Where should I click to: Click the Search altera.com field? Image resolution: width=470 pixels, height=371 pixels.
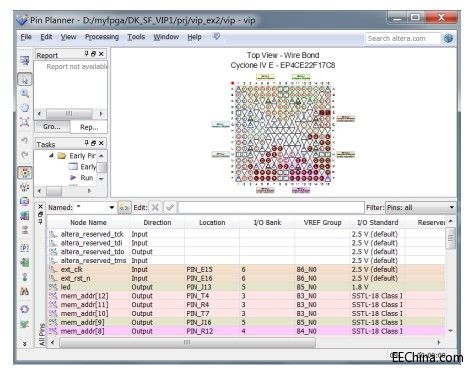coord(403,38)
